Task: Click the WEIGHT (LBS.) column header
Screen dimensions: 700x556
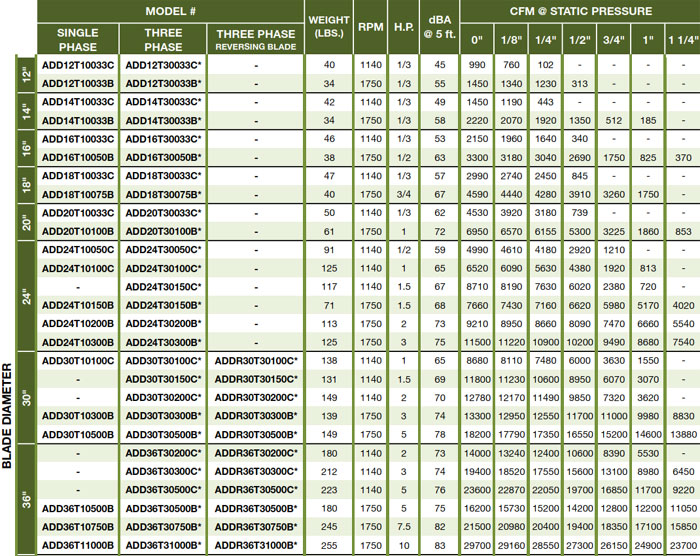Action: [x=329, y=26]
